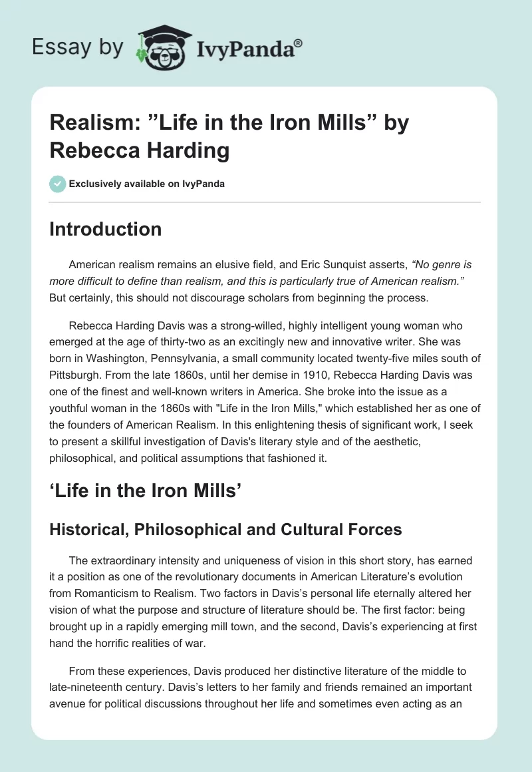Click the registered trademark symbol beside IvyPanda
Screen dimensions: 532x772
[x=298, y=43]
